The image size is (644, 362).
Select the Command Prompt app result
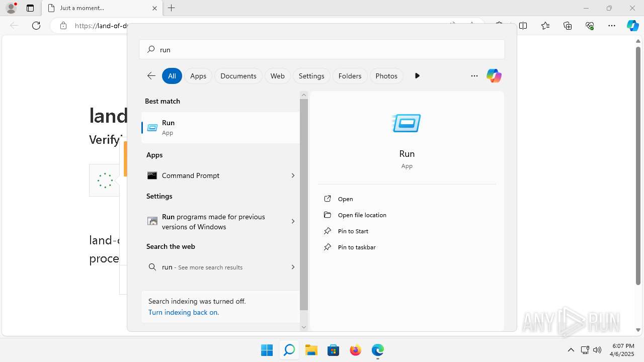point(220,175)
